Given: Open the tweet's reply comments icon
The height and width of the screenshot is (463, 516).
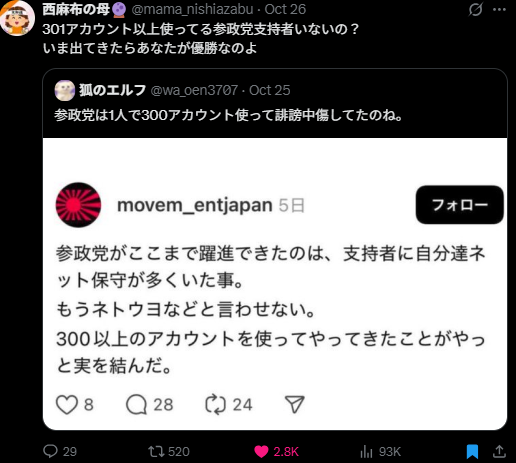Looking at the screenshot, I should pyautogui.click(x=50, y=451).
